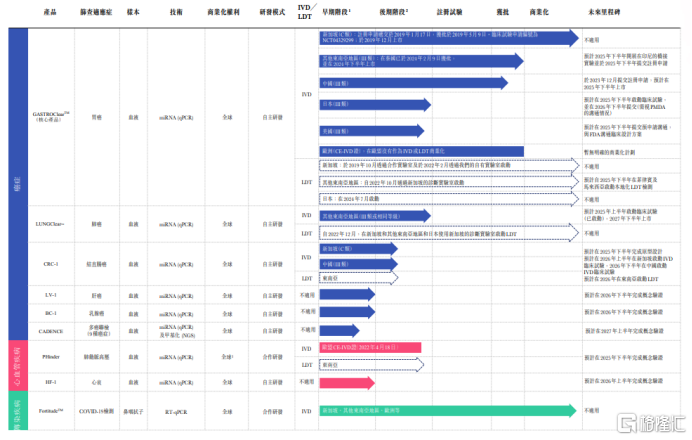Click the pink PHinder 歐盟 CE-IVD progress arrow
The height and width of the screenshot is (440, 692).
(368, 347)
